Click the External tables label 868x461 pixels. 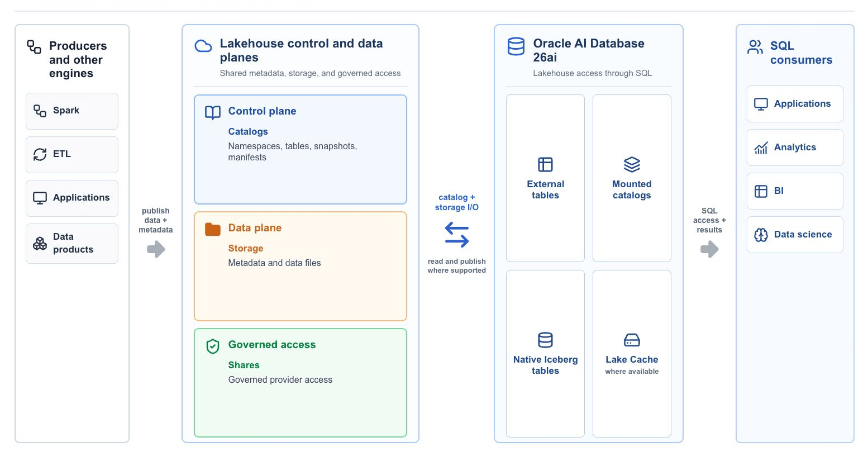pyautogui.click(x=545, y=190)
